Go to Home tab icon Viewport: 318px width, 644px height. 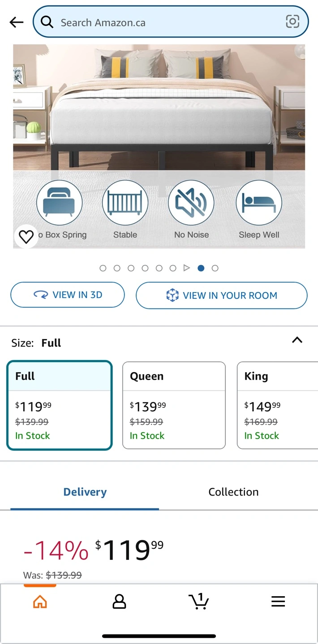[x=40, y=602]
